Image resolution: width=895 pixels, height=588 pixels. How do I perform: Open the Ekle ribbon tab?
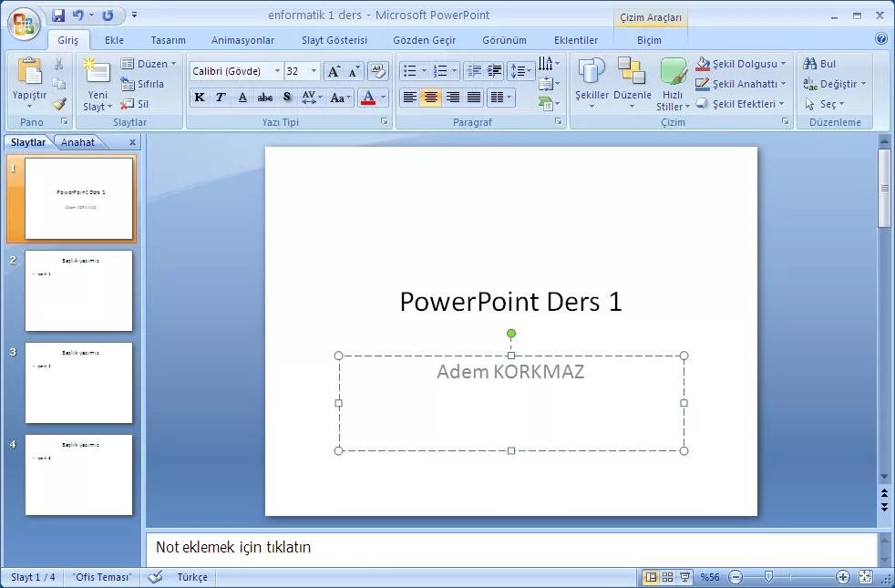pyautogui.click(x=114, y=40)
